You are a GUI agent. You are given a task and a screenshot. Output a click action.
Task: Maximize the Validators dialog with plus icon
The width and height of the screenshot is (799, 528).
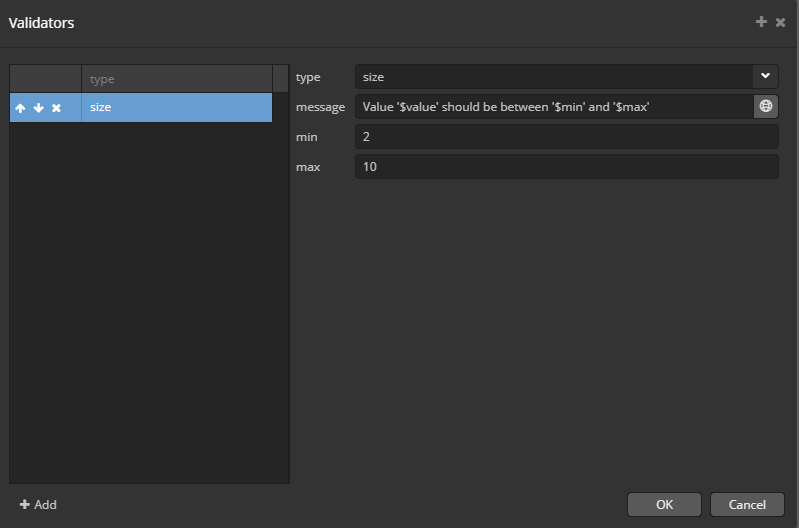761,21
